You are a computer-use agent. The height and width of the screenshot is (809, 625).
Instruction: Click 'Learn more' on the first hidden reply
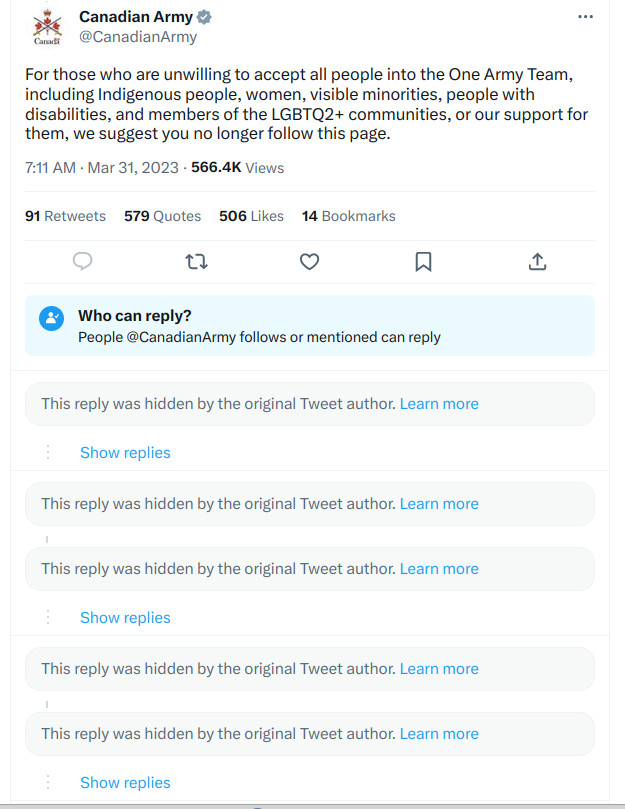click(439, 404)
